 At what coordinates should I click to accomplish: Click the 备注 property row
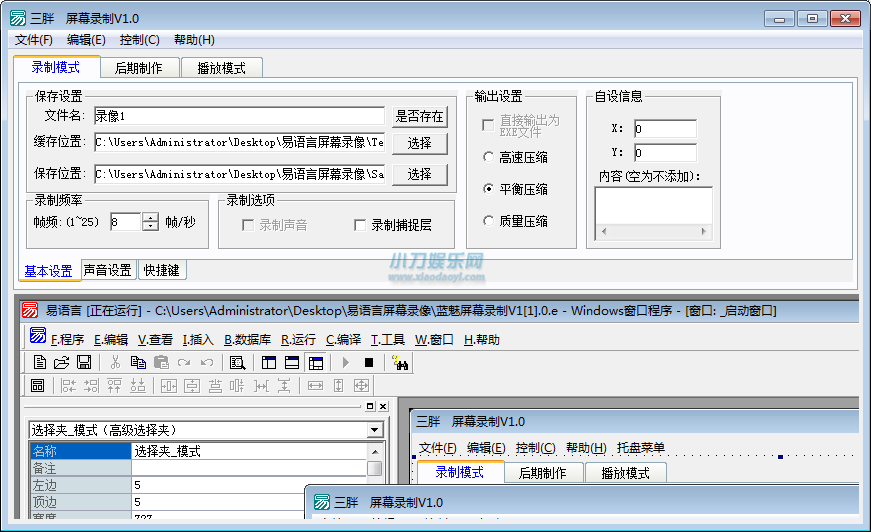pos(198,468)
